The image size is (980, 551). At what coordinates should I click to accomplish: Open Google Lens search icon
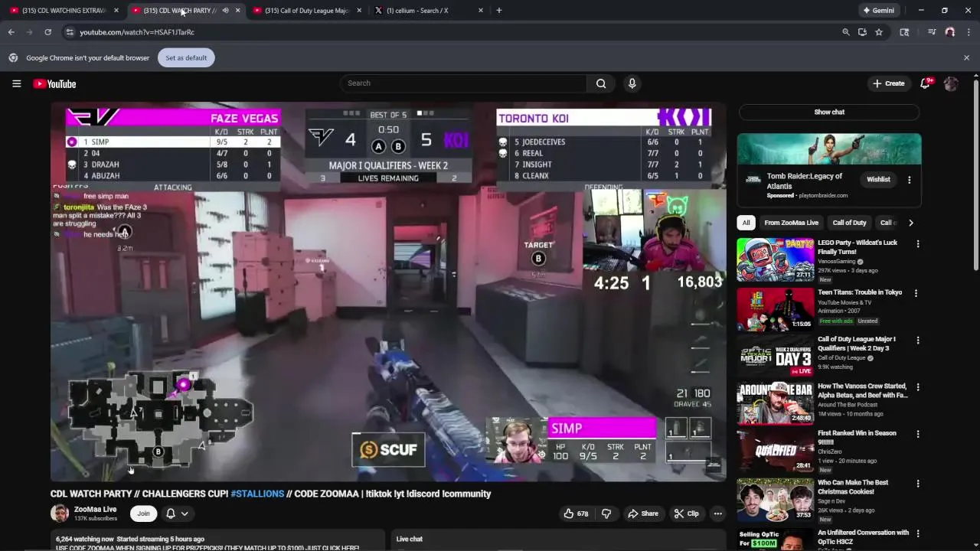coord(904,32)
